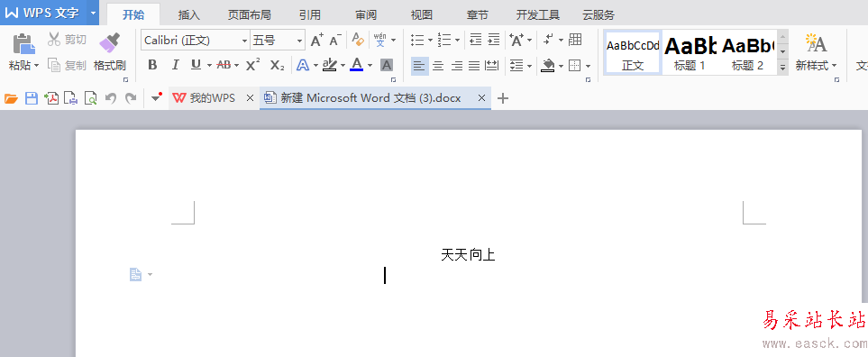Screen dimensions: 868x357
Task: Decrease paragraph indent
Action: [475, 40]
